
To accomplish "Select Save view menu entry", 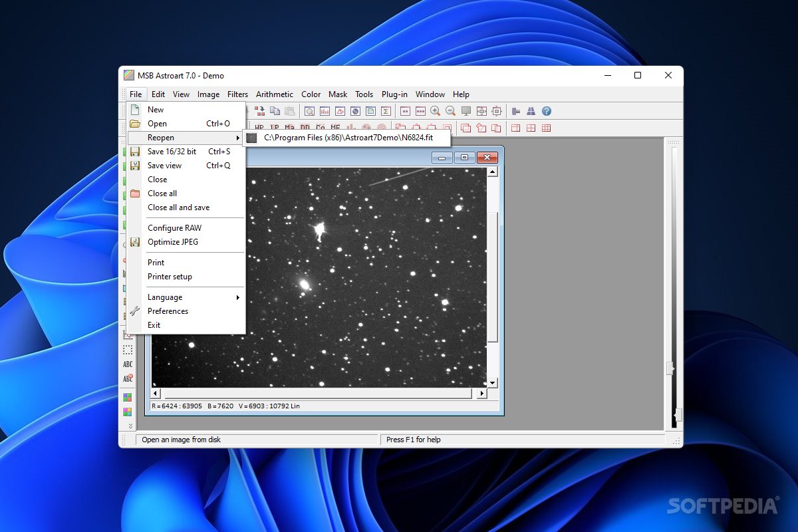I will (187, 166).
